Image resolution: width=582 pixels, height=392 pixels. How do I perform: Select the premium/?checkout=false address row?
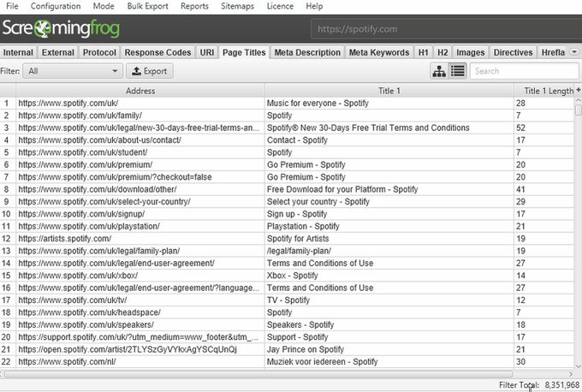pos(140,176)
